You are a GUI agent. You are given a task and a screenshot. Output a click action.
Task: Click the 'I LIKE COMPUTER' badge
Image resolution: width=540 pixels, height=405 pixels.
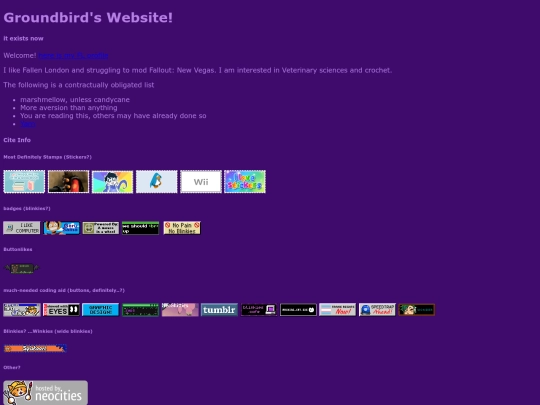[x=22, y=228]
